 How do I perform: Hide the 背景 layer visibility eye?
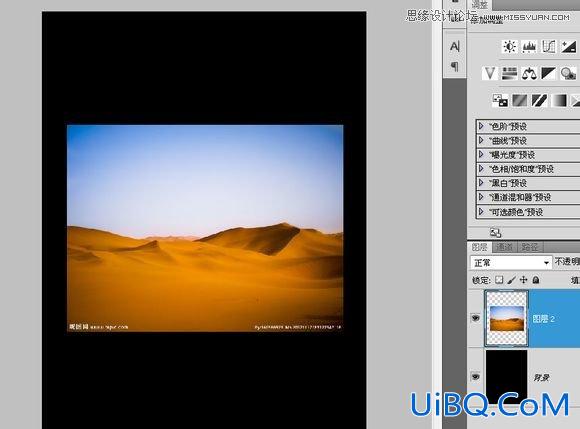click(x=476, y=376)
